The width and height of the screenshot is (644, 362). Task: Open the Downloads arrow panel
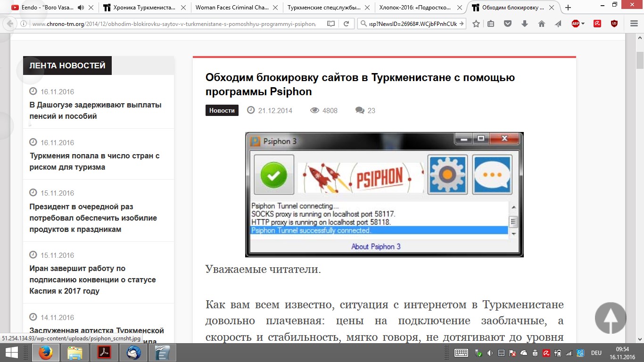525,24
